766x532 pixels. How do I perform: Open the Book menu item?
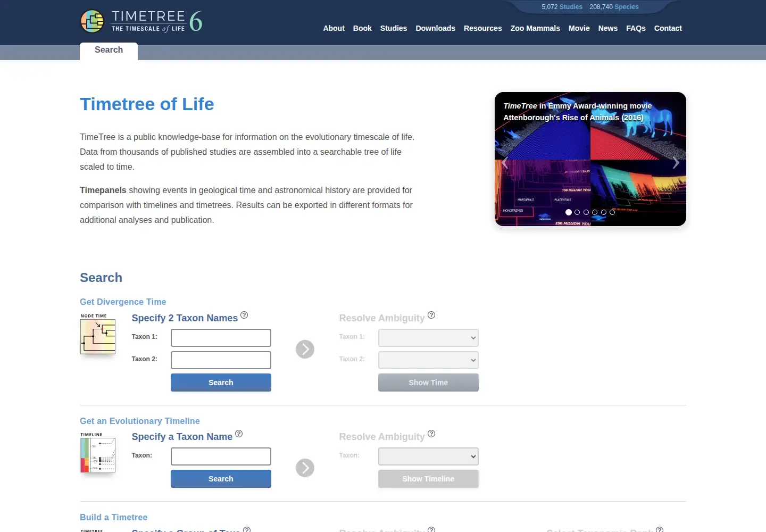click(x=362, y=28)
